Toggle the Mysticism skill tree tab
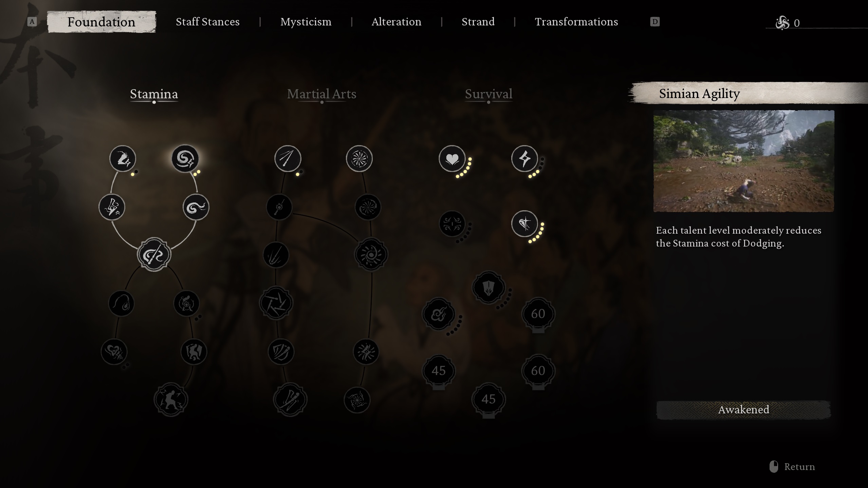The image size is (868, 488). point(306,21)
